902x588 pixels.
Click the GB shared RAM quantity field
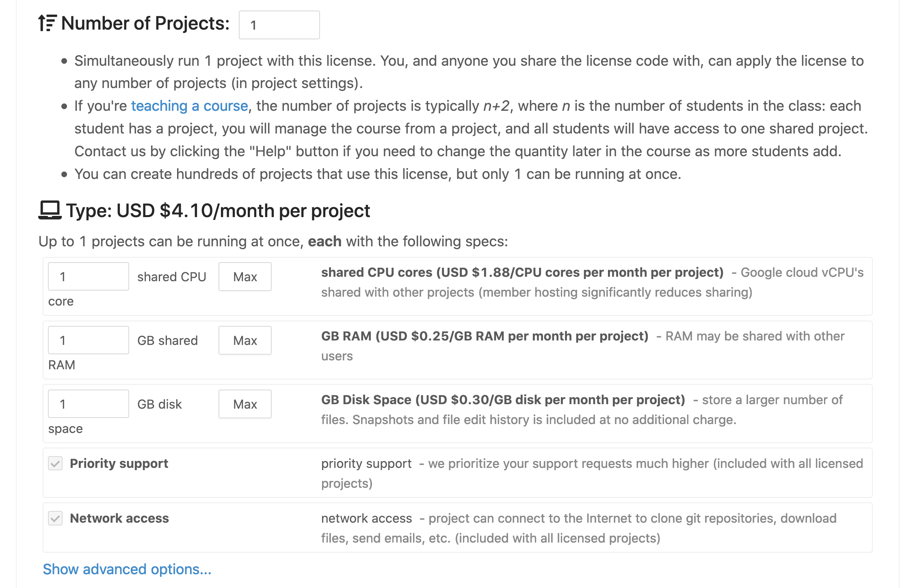[x=88, y=340]
